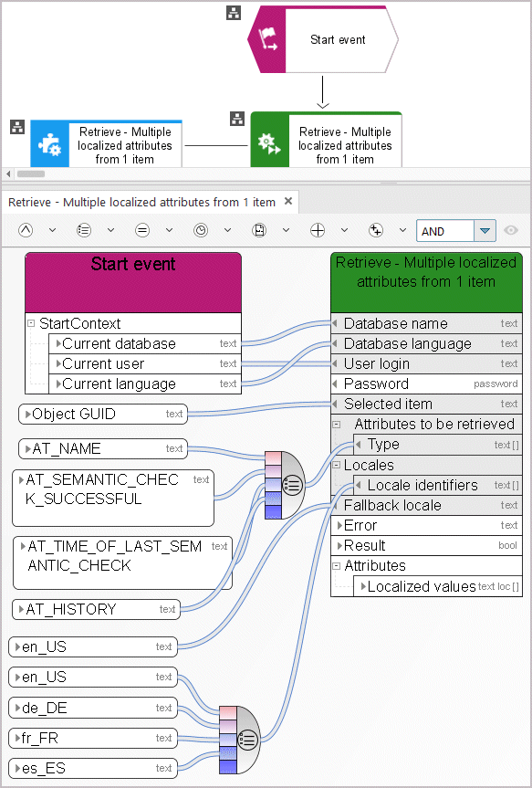The width and height of the screenshot is (532, 788).
Task: Collapse the Locales node
Action: pyautogui.click(x=337, y=465)
